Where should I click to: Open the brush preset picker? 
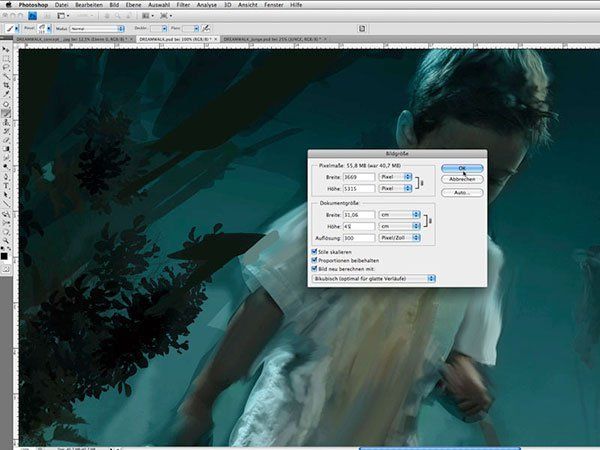[x=44, y=29]
